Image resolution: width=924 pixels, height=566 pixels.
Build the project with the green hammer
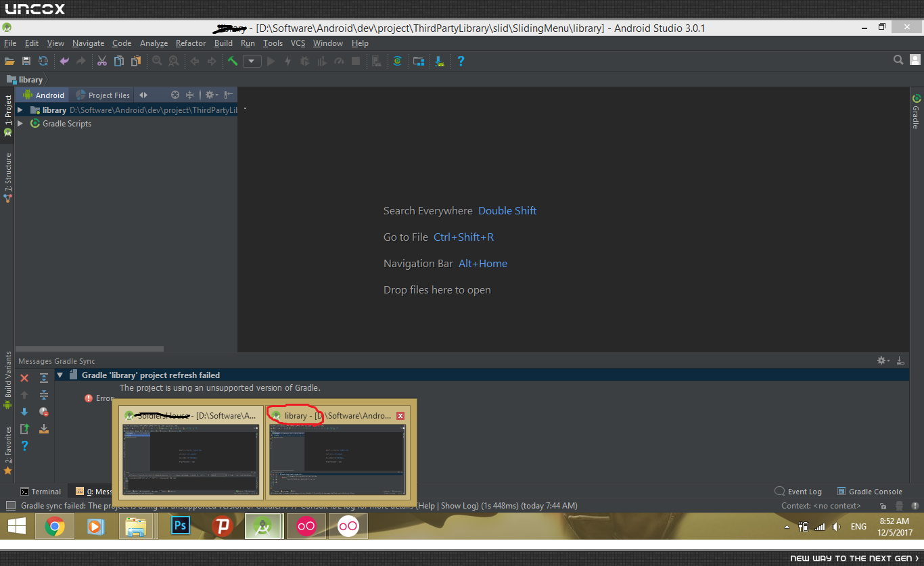tap(233, 61)
